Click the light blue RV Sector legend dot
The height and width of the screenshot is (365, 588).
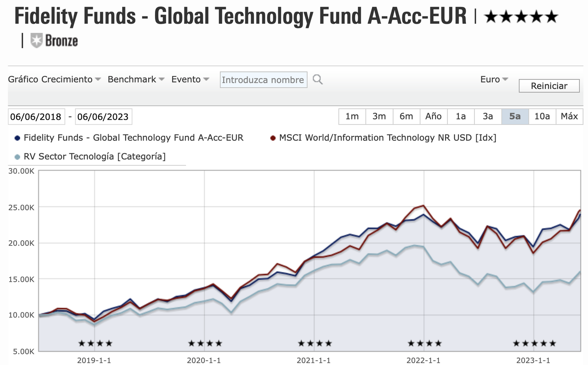[17, 157]
